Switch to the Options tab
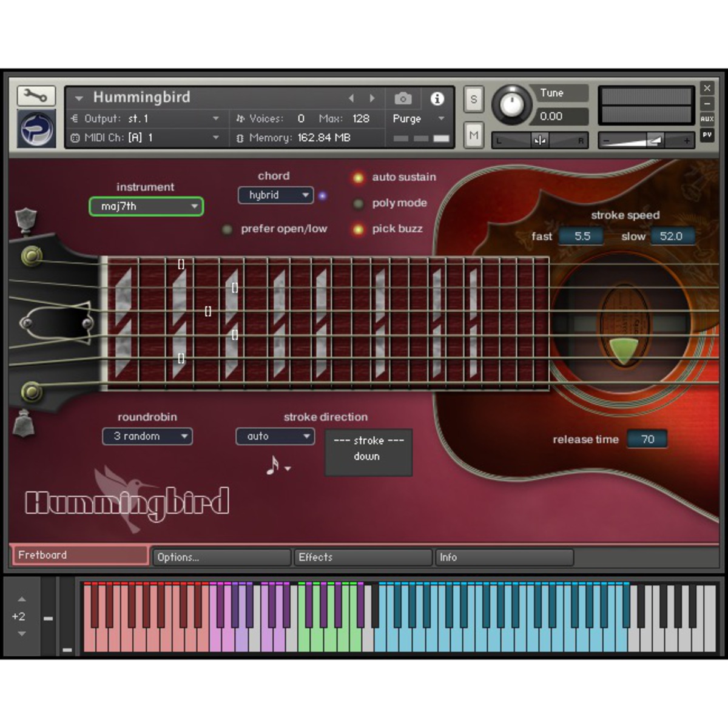The height and width of the screenshot is (728, 728). 221,557
